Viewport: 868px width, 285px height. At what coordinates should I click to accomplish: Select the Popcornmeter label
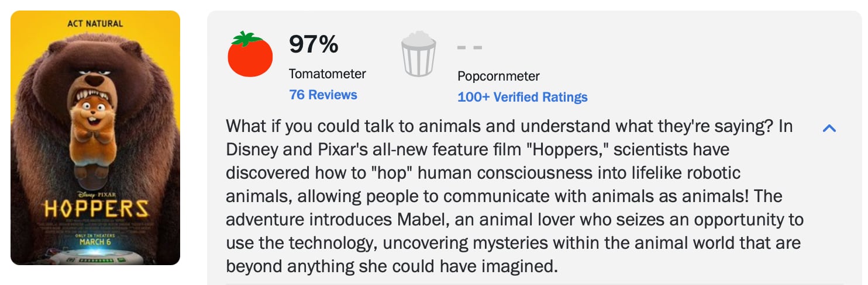[498, 76]
